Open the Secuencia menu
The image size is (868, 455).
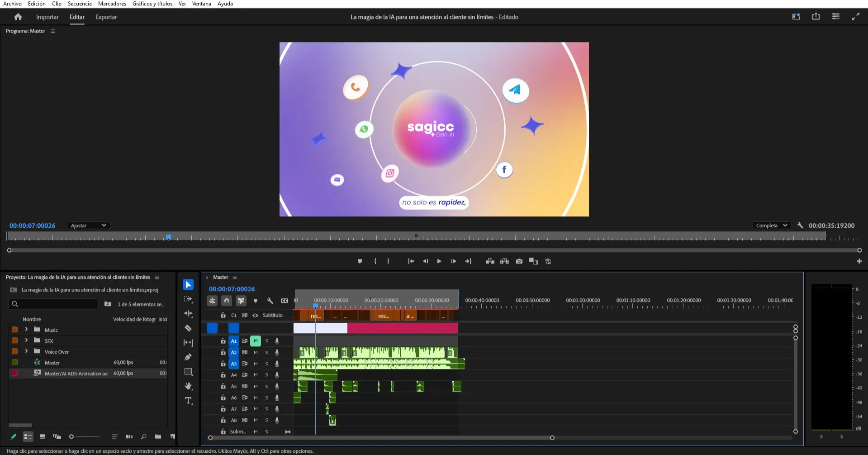[x=80, y=4]
